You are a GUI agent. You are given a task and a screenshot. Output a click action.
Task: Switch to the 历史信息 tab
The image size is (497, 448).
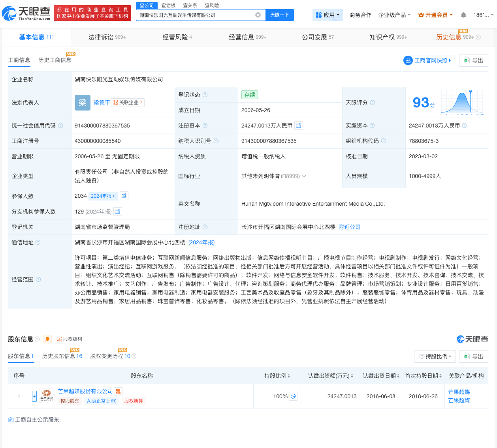coord(455,37)
